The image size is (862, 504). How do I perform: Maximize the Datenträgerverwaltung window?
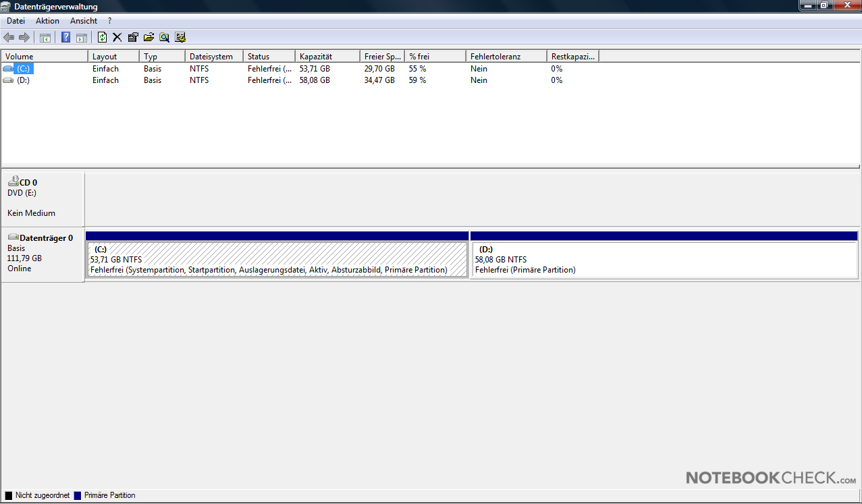click(x=824, y=5)
